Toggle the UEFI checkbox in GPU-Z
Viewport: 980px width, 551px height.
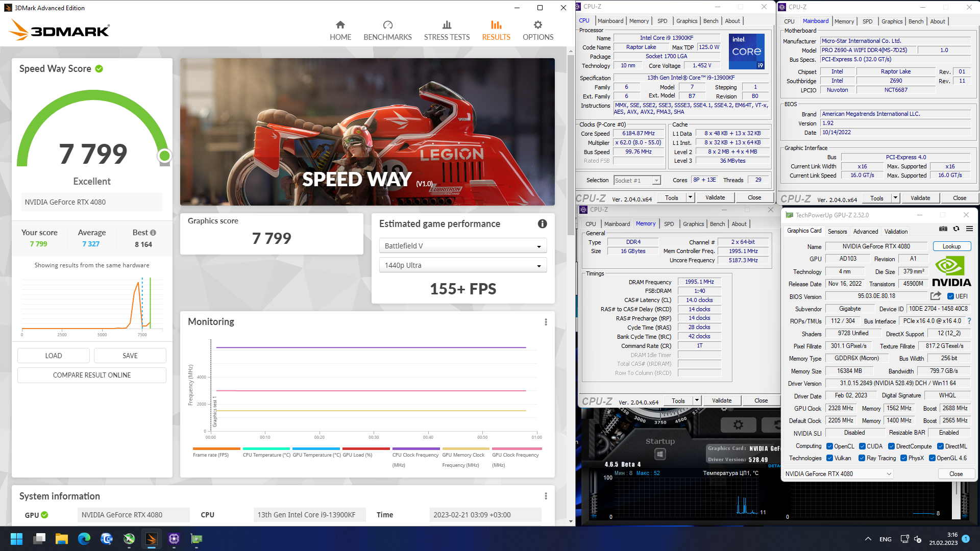pyautogui.click(x=950, y=296)
